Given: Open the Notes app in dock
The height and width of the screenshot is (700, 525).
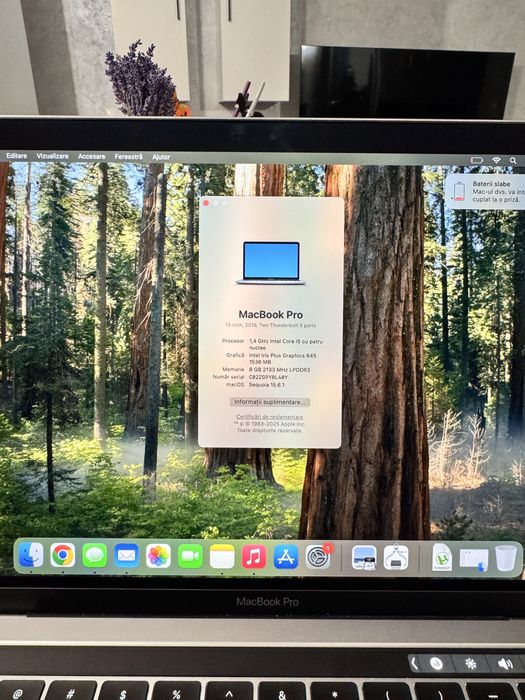Looking at the screenshot, I should click(x=222, y=557).
